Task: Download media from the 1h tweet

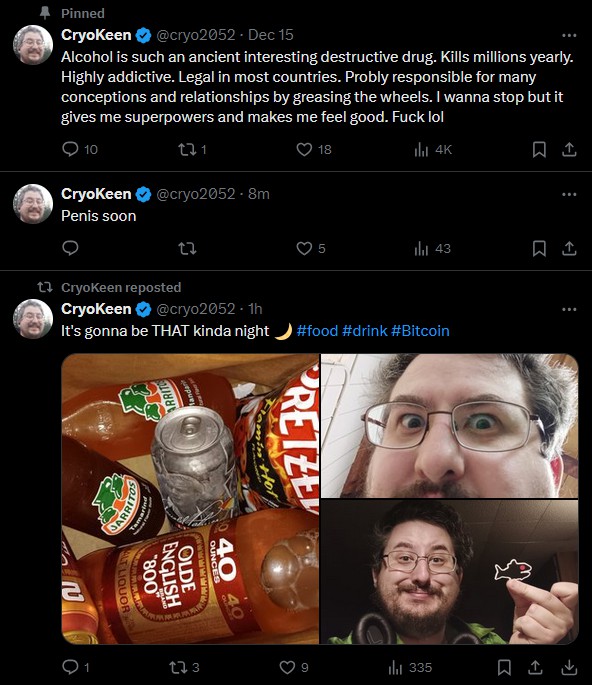Action: click(x=569, y=667)
